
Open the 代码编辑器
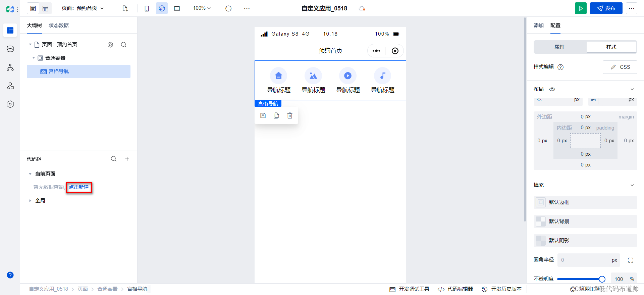pos(455,289)
